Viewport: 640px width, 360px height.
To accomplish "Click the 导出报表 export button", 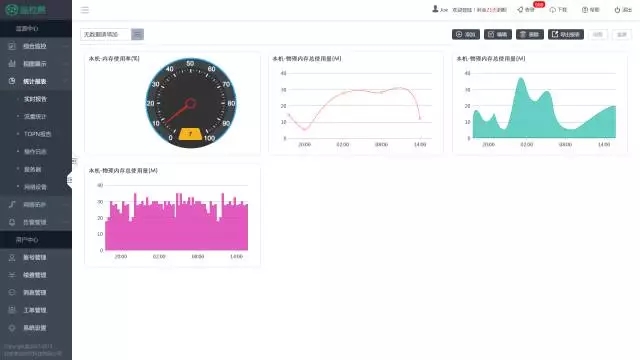I will 566,34.
